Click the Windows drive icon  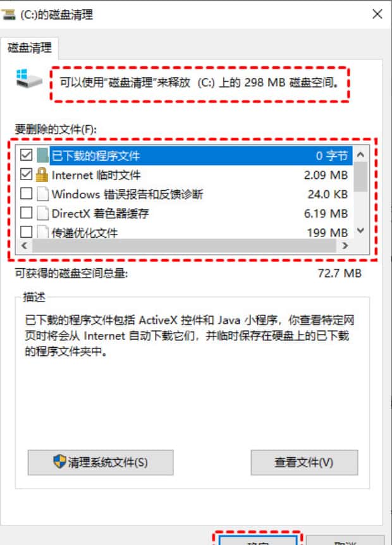(29, 78)
